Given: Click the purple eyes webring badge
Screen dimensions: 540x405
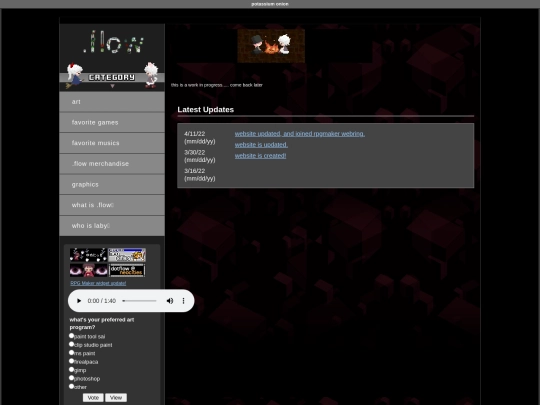Looking at the screenshot, I should coord(89,270).
